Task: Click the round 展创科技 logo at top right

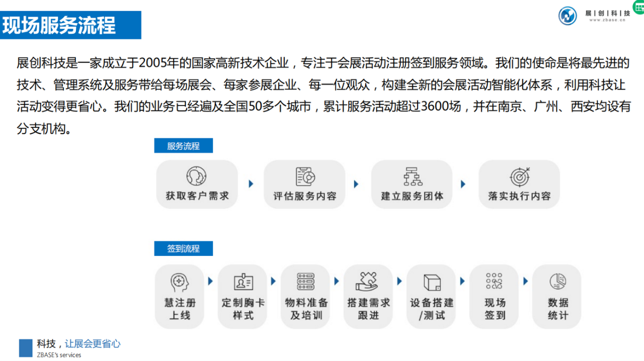Action: [568, 16]
